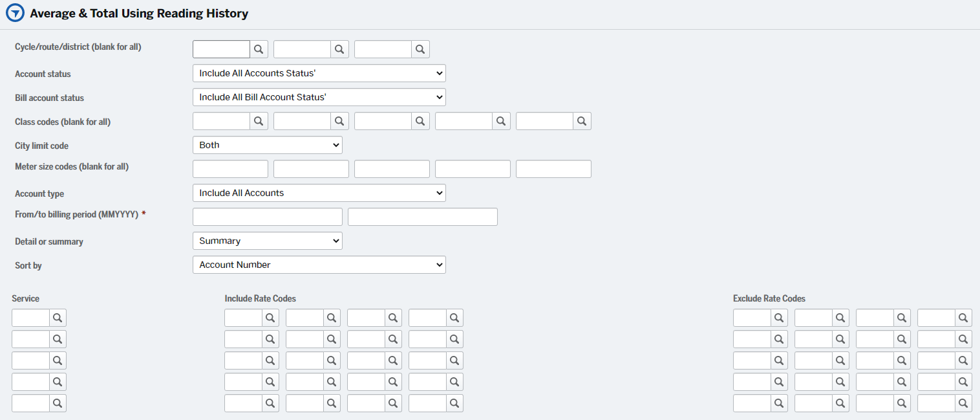
Task: Expand the Account type dropdown
Action: [x=319, y=193]
